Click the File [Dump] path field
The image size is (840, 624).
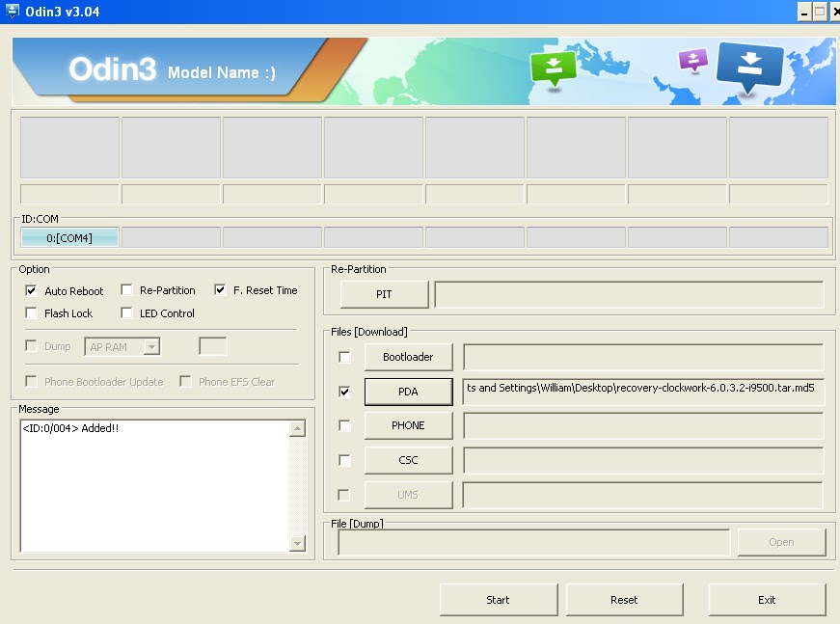(533, 542)
